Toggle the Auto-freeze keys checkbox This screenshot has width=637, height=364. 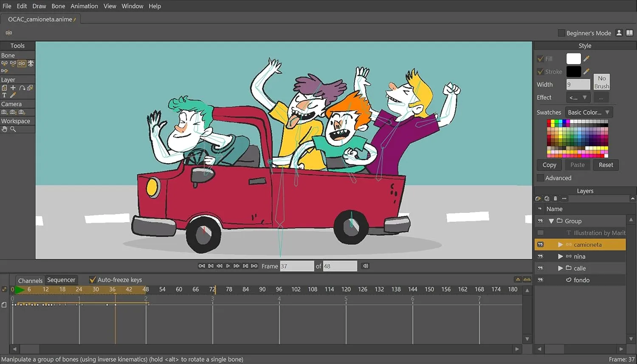pyautogui.click(x=93, y=279)
